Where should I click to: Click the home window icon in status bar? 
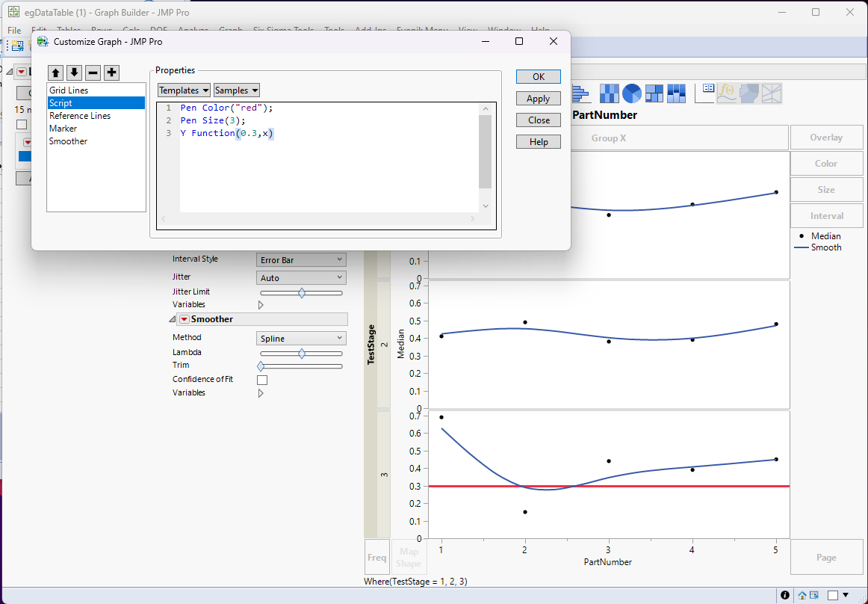[802, 595]
